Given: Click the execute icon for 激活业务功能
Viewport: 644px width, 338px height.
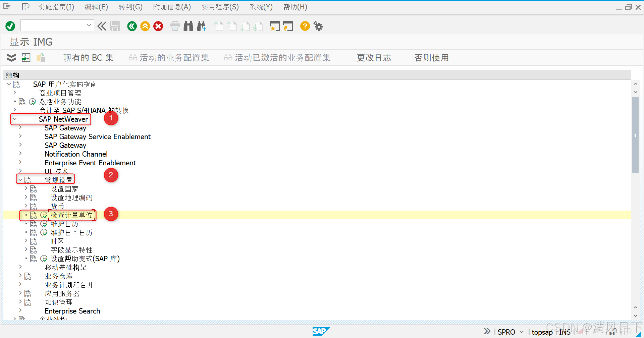Looking at the screenshot, I should coord(33,102).
